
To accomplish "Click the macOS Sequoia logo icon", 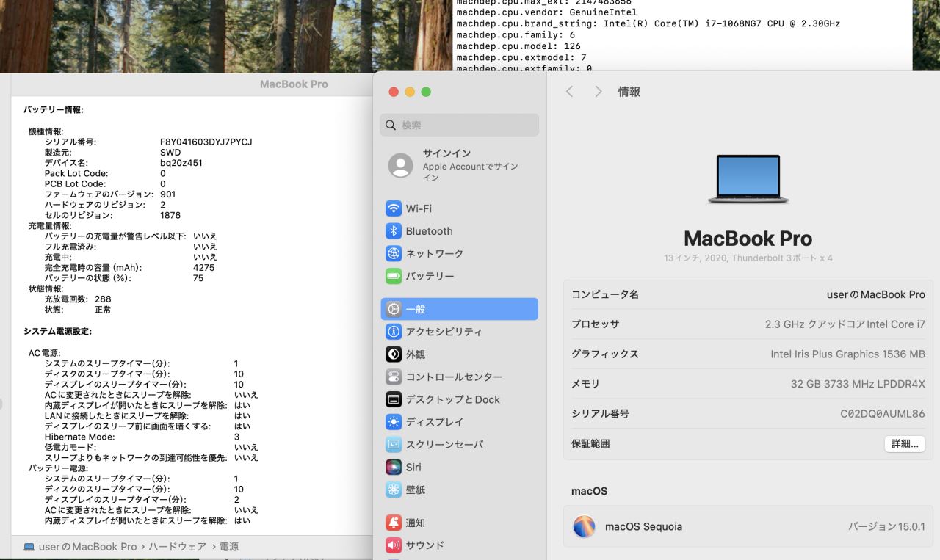I will point(584,526).
